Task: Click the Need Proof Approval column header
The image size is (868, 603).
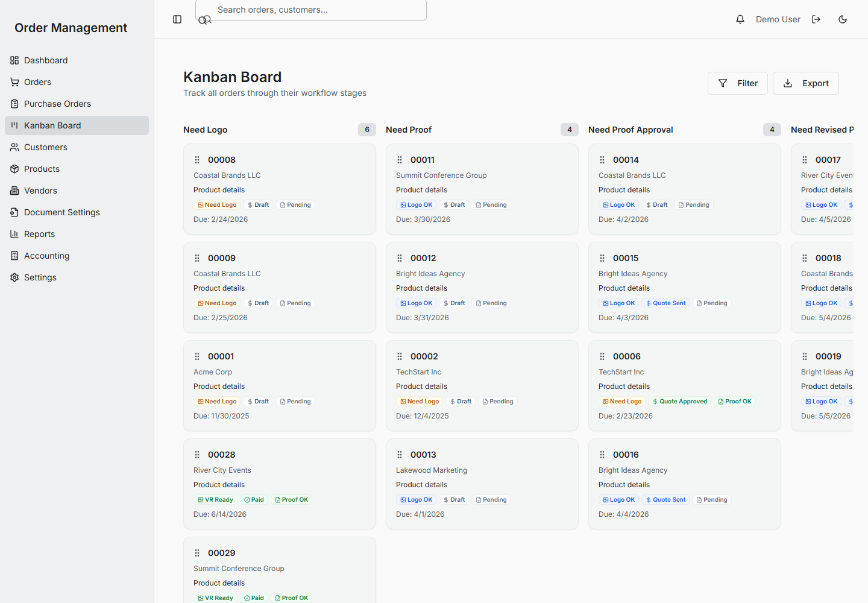Action: (x=631, y=130)
